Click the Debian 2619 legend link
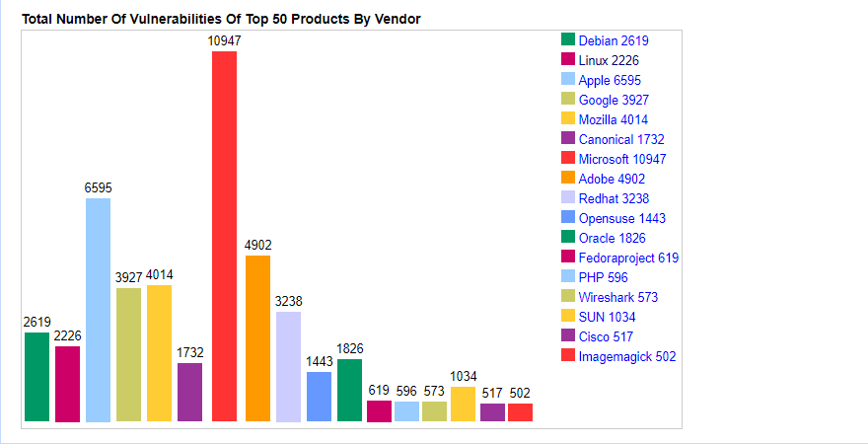Screen dimensions: 868x444 click(x=614, y=40)
